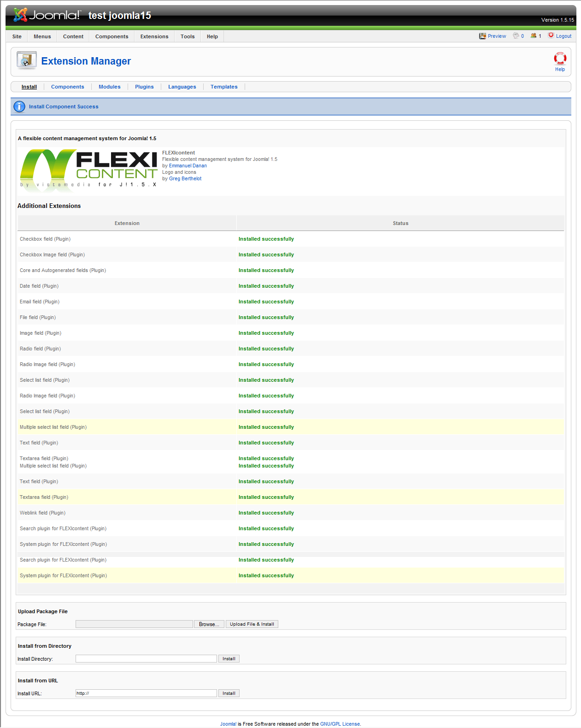
Task: Open the Help lifebuoy icon
Action: pos(560,59)
